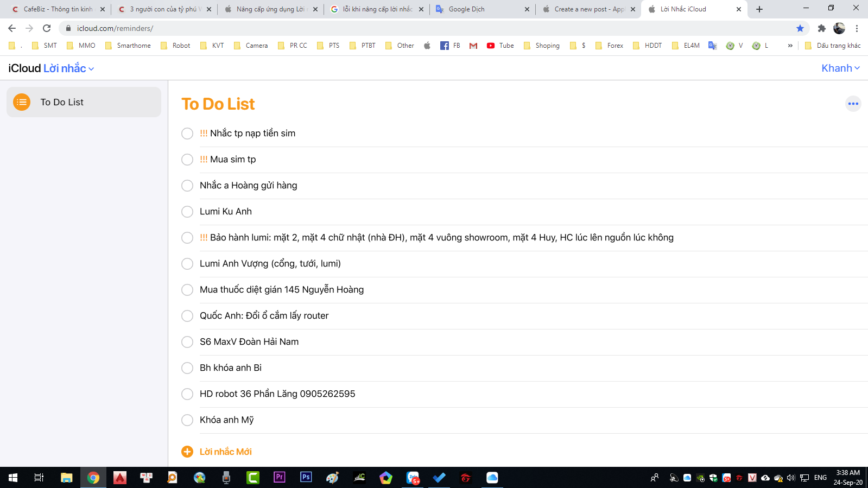This screenshot has height=488, width=868.
Task: Mark 'Mua sim tp' as completed
Action: [x=187, y=160]
